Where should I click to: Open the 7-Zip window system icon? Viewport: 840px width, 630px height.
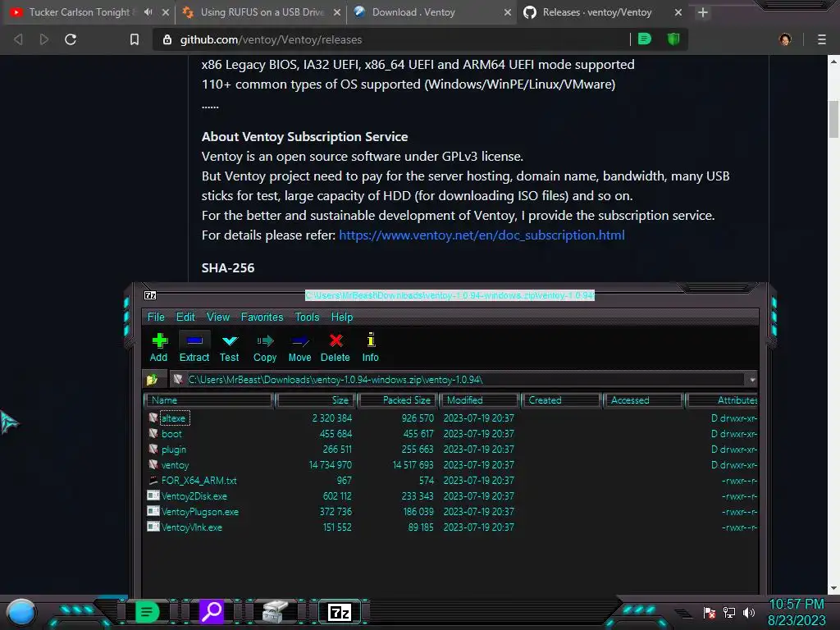coord(151,295)
